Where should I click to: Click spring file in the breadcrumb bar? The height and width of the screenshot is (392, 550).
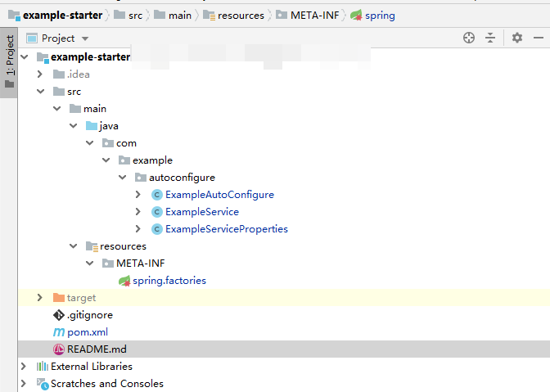[372, 16]
